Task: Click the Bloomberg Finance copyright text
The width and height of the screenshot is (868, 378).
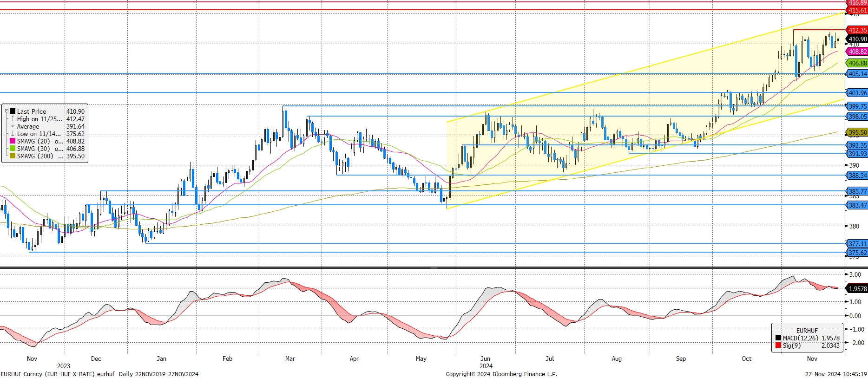Action: [x=501, y=374]
